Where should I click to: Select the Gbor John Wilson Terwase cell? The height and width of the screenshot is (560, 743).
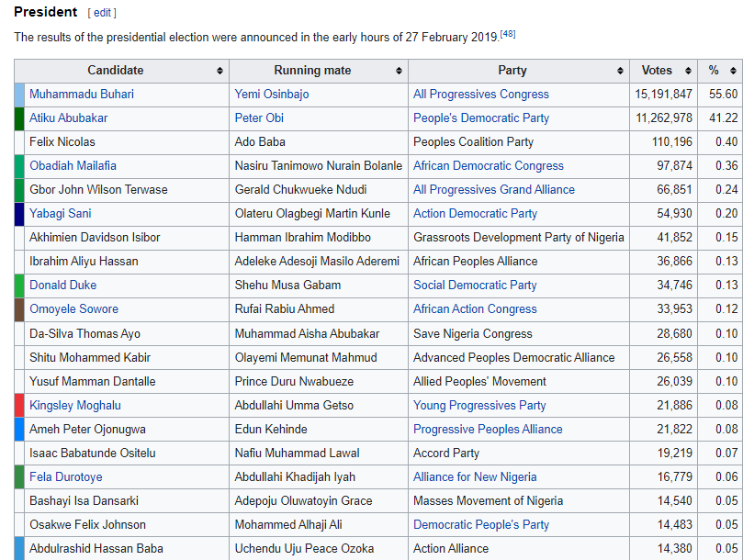127,190
